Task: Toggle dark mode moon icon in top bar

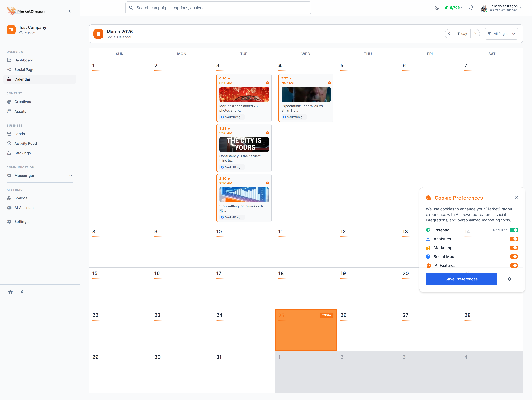Action: [x=437, y=8]
